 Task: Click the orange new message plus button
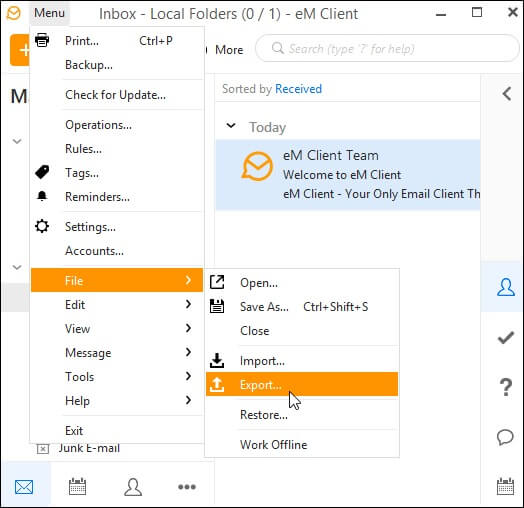click(20, 50)
